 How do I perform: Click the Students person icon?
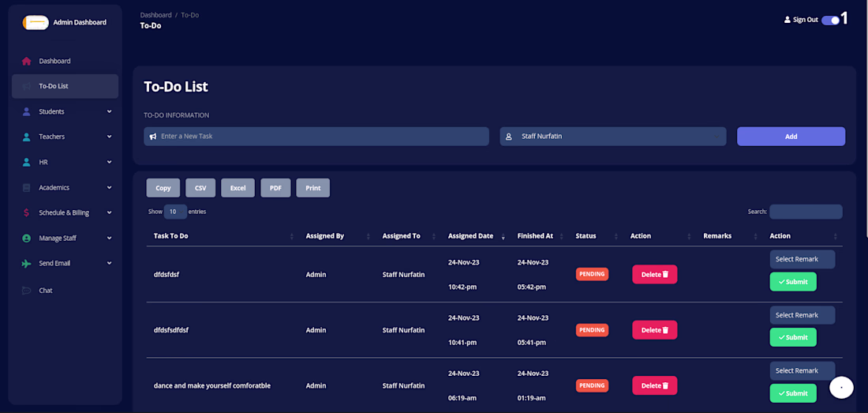(26, 111)
